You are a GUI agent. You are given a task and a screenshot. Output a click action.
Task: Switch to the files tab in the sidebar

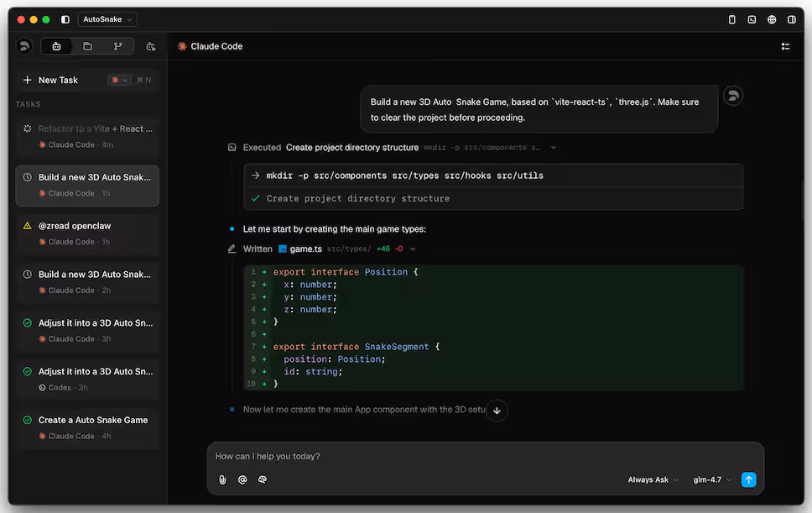pyautogui.click(x=87, y=46)
